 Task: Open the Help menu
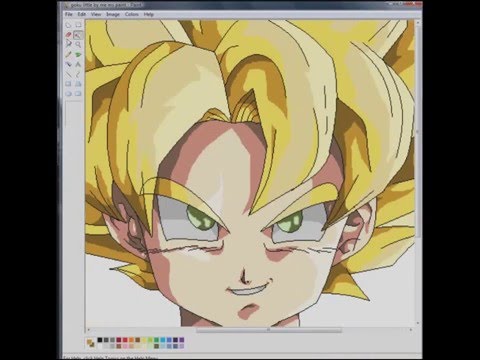point(149,14)
